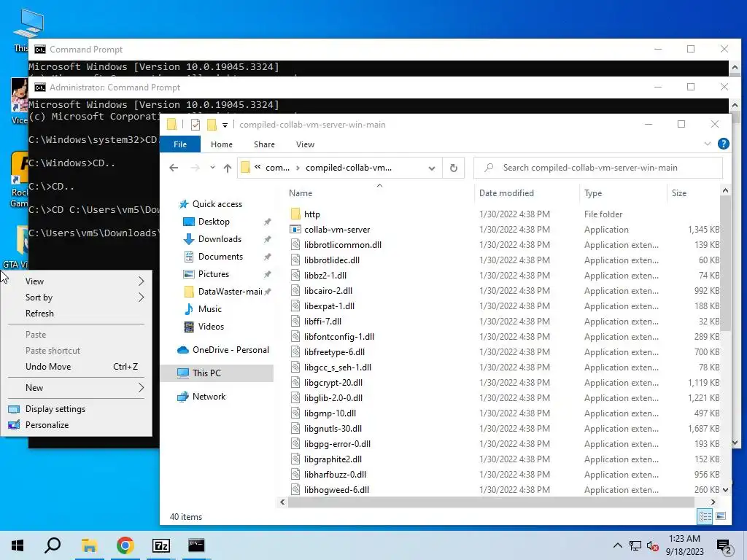The width and height of the screenshot is (747, 560).
Task: Click Properties icon in the quick access toolbar
Action: pyautogui.click(x=196, y=125)
